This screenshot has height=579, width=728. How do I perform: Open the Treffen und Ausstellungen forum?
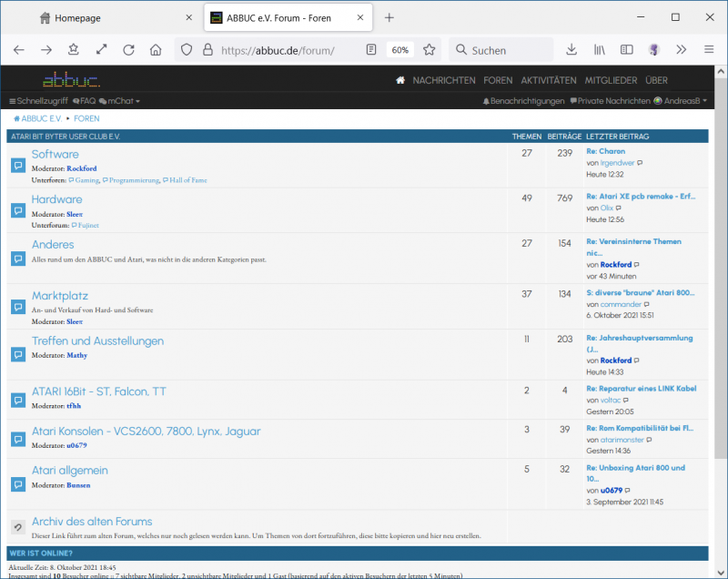tap(97, 341)
